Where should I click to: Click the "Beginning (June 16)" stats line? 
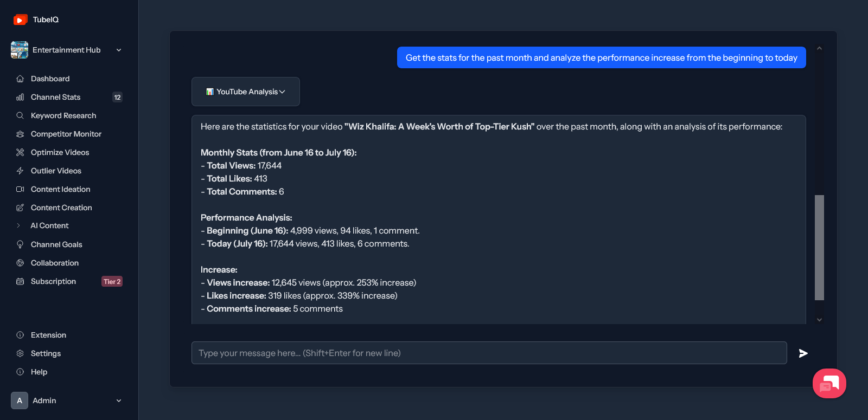310,231
